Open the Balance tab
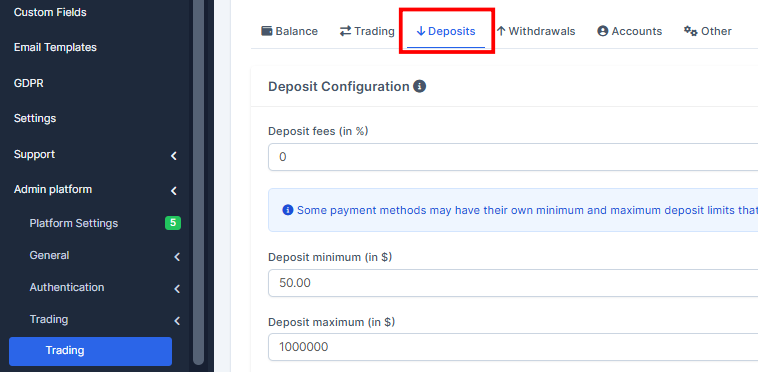Screen dimensions: 758x372 (x=290, y=31)
